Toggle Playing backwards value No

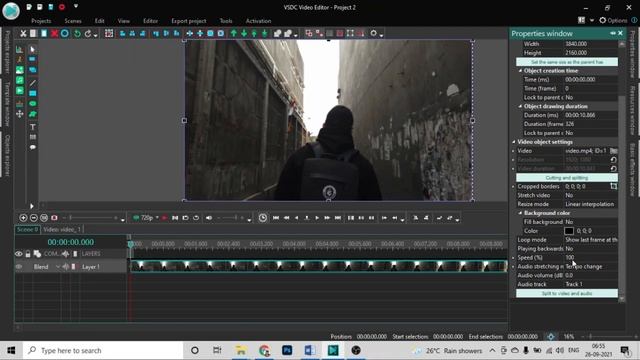pyautogui.click(x=591, y=249)
